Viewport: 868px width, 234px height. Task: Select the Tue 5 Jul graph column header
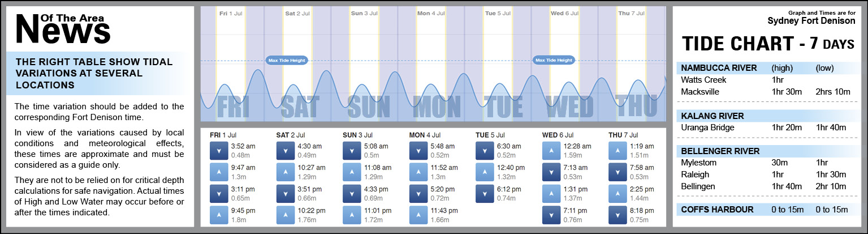tap(498, 12)
